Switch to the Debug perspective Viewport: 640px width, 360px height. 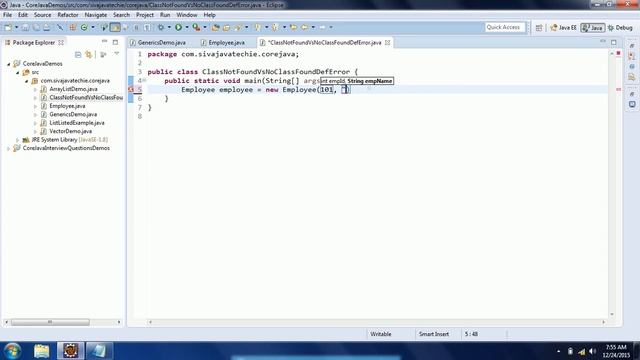click(x=620, y=28)
